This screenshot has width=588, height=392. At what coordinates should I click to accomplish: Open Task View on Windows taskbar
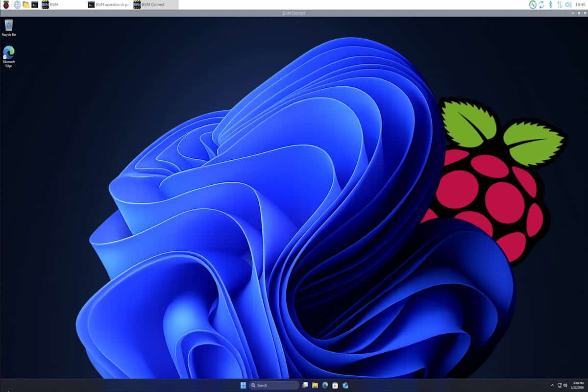pos(305,385)
